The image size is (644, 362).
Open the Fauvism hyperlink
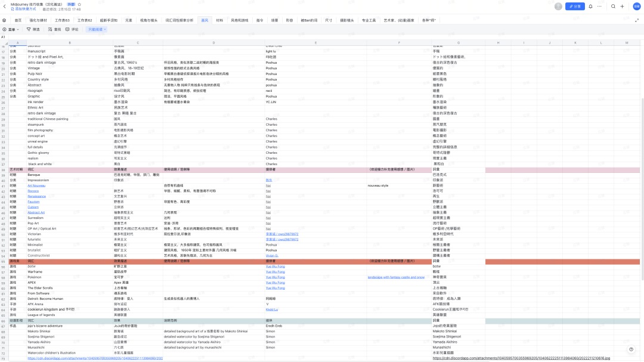coord(33,202)
